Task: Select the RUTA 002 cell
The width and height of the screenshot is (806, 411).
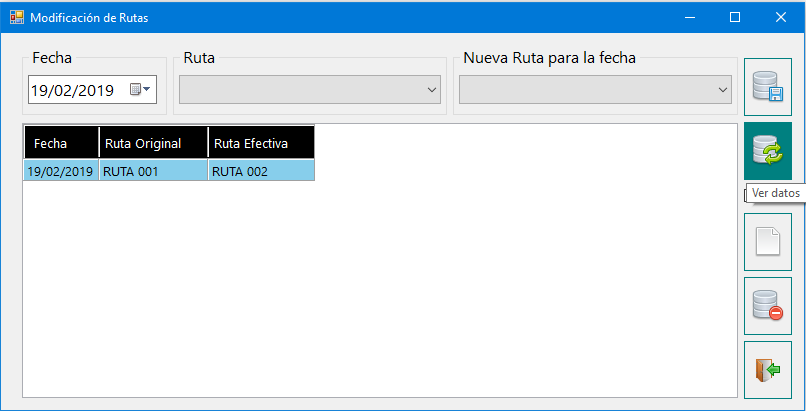Action: pyautogui.click(x=262, y=171)
